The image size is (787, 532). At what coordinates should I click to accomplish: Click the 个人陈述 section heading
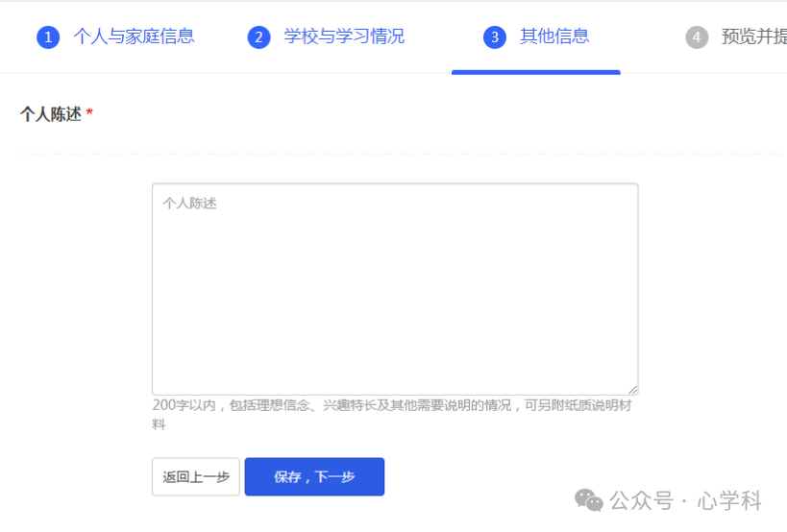pyautogui.click(x=51, y=114)
